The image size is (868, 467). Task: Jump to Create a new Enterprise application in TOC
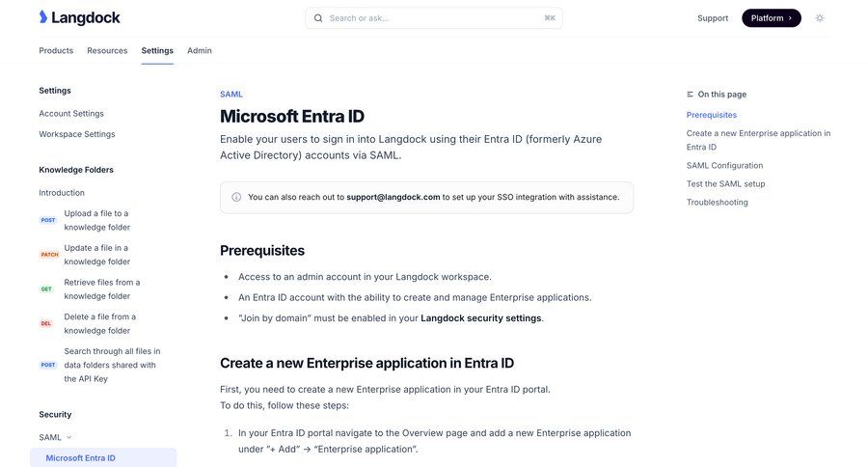pos(758,140)
